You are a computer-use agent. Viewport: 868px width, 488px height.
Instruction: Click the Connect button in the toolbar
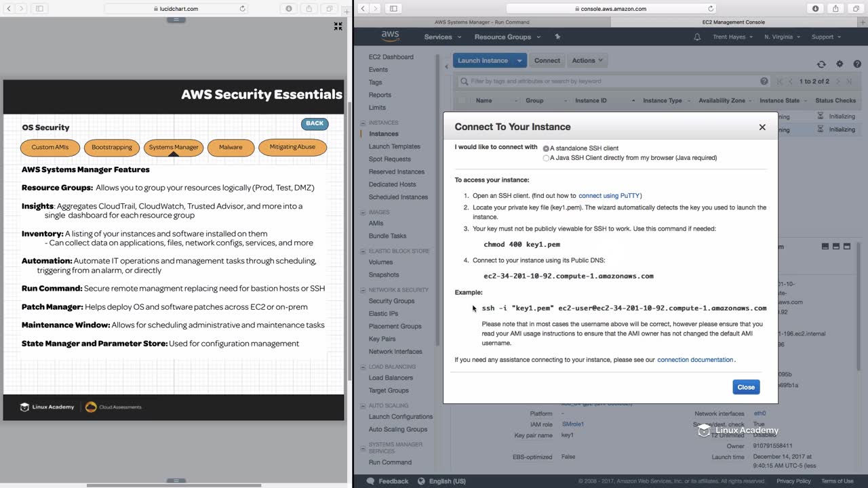[547, 60]
